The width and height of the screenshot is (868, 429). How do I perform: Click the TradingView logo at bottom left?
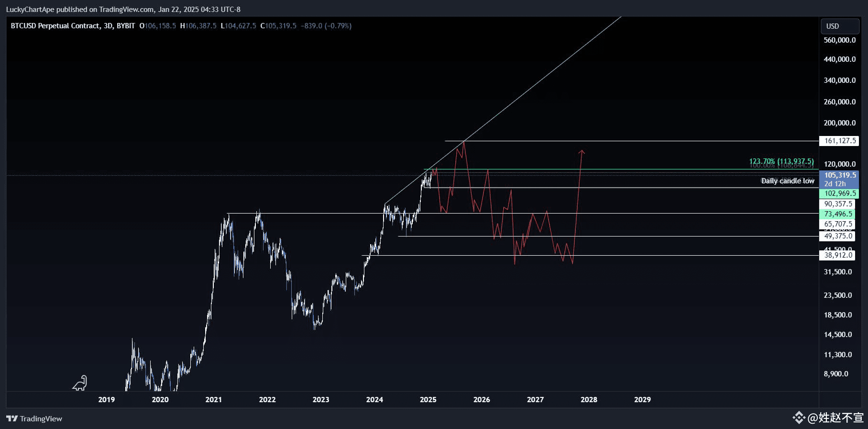click(34, 418)
